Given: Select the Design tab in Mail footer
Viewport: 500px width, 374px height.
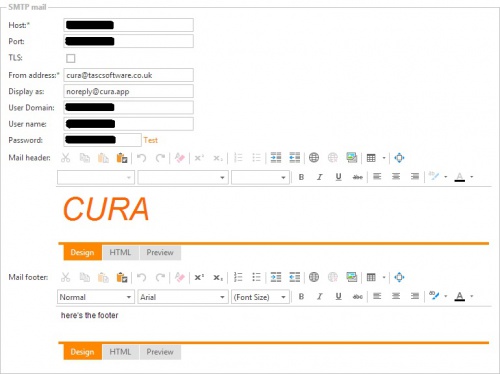Looking at the screenshot, I should 82,352.
